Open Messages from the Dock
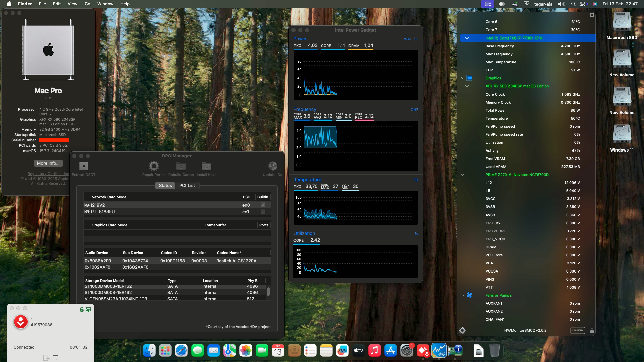This screenshot has height=362, width=644. tap(198, 351)
